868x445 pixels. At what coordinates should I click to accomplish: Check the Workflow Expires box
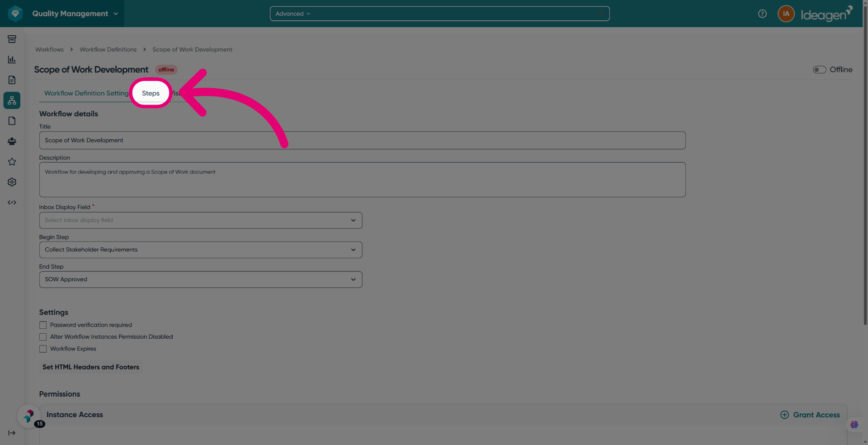point(43,349)
